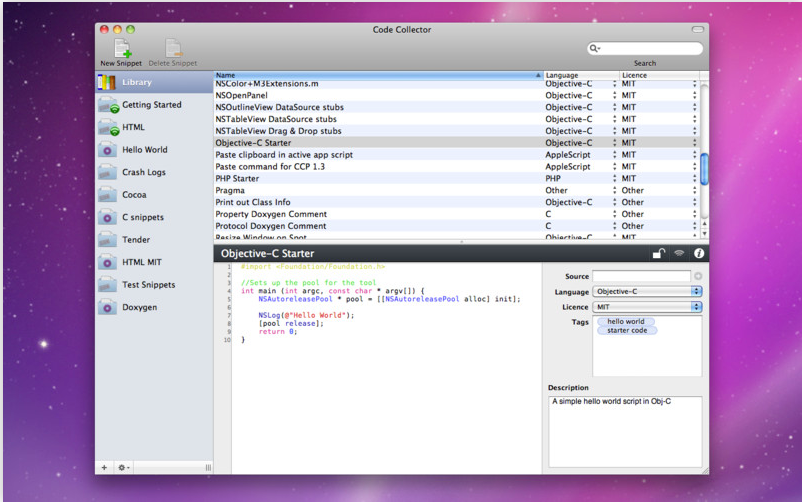This screenshot has width=802, height=502.
Task: Open the Language dropdown in info panel
Action: click(x=647, y=291)
